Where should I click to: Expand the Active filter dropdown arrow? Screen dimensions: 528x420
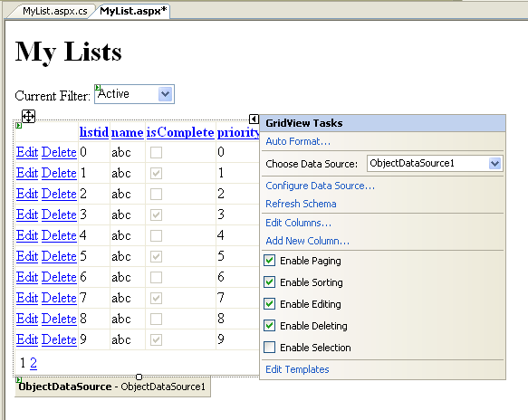click(x=166, y=94)
